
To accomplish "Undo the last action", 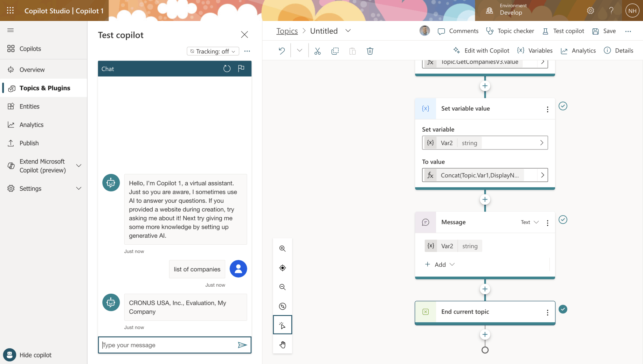I will tap(282, 51).
